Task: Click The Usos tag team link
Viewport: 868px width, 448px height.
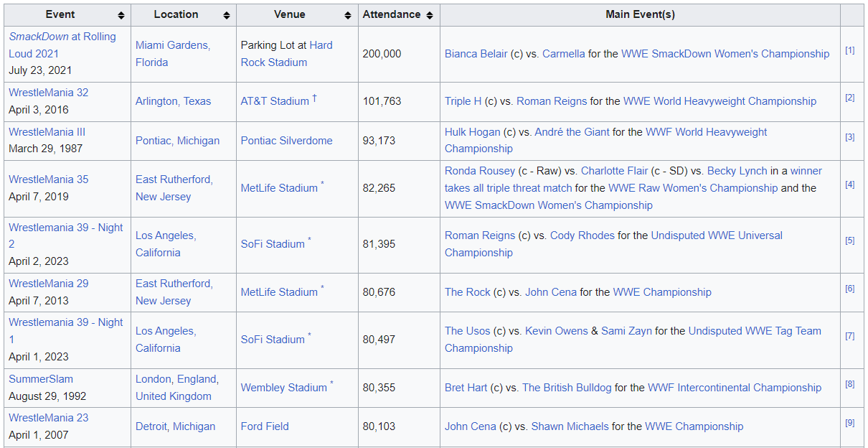Action: coord(468,330)
